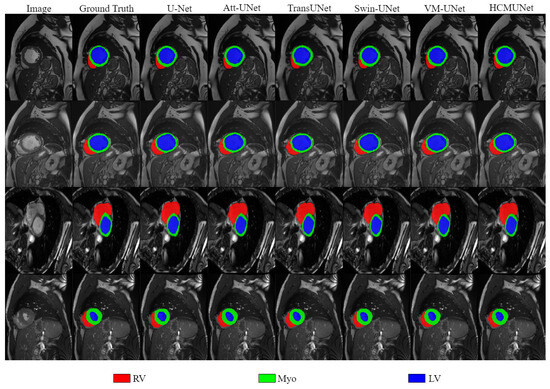Viewport: 550px width, 389px height.
Task: Choose the bottom-row HCMUNet segmentation
Action: coord(512,317)
